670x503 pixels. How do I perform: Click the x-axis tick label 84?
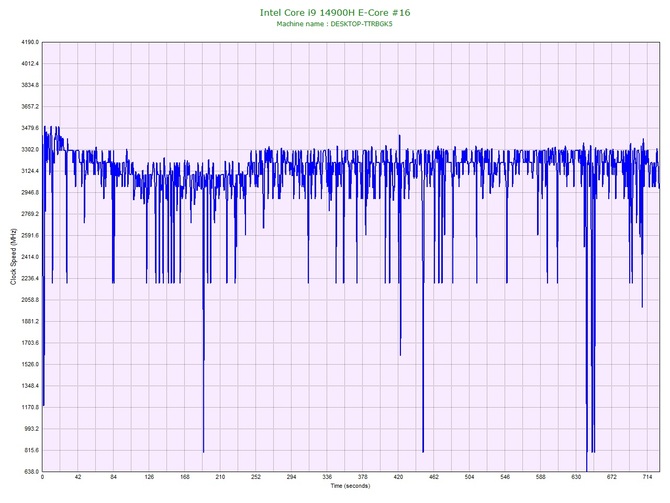click(113, 477)
